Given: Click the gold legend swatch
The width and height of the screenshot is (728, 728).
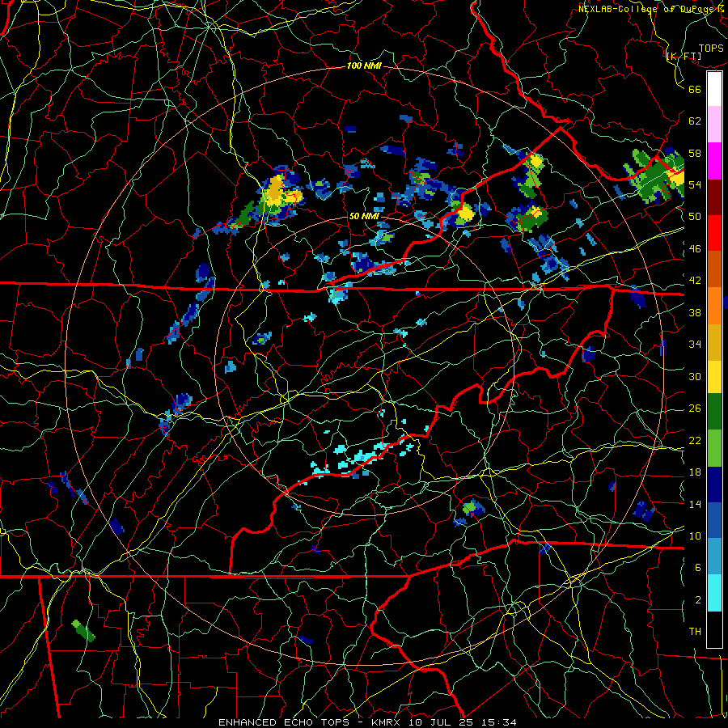Looking at the screenshot, I should tap(714, 342).
